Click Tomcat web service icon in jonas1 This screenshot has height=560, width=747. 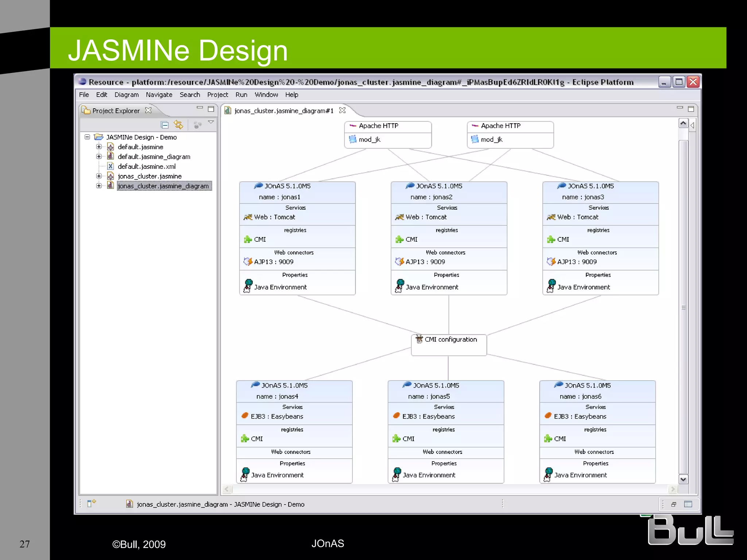click(248, 217)
